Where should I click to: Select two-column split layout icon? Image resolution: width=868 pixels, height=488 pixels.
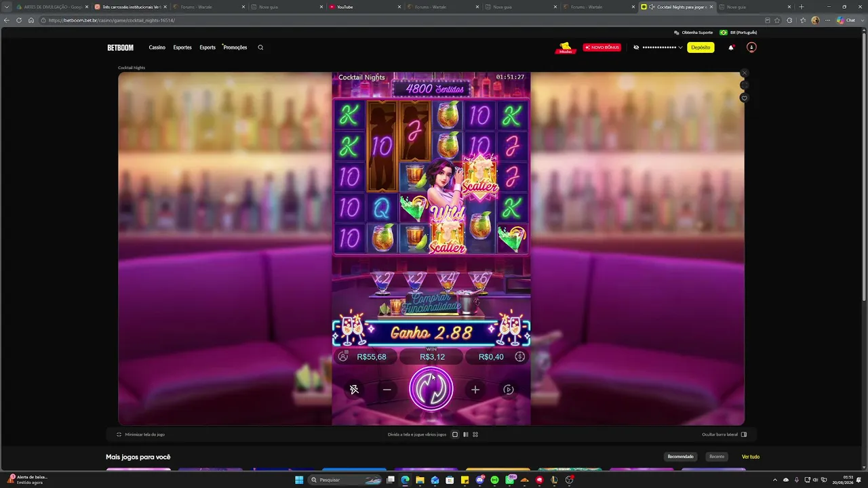click(x=465, y=434)
